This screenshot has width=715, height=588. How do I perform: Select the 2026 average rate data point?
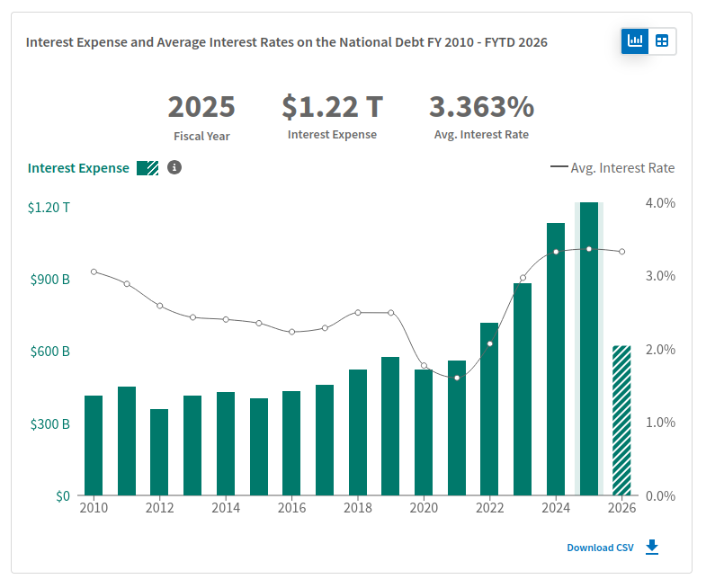tap(622, 252)
